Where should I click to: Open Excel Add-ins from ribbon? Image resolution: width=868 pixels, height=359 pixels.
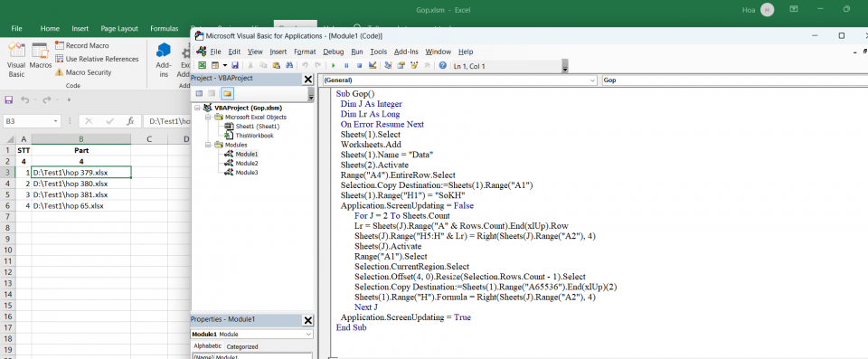(164, 60)
